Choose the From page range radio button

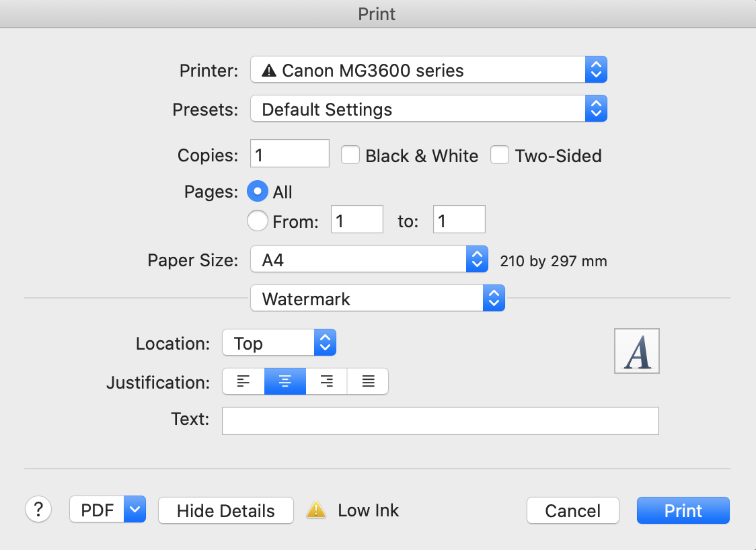pos(258,221)
